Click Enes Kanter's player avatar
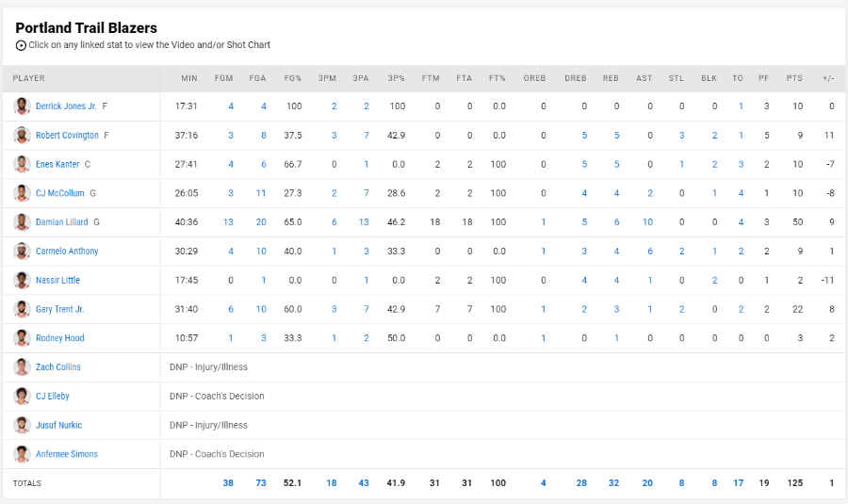 coord(22,165)
